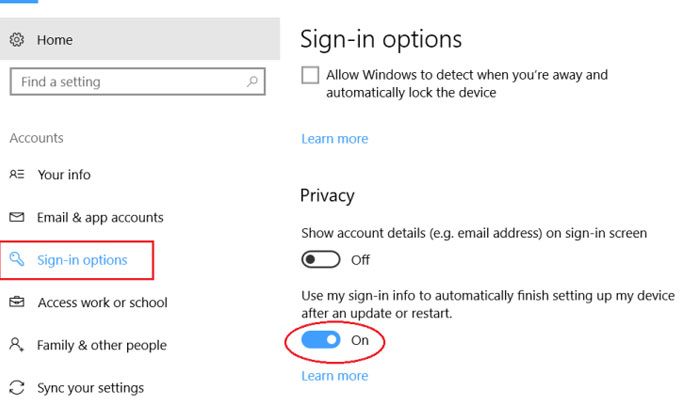This screenshot has height=400, width=700.
Task: Click the Your info person-card icon
Action: [x=17, y=174]
